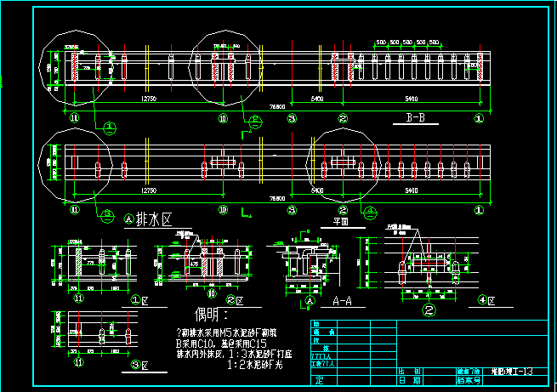Click the ③区 detail label
This screenshot has width=557, height=392.
140,365
